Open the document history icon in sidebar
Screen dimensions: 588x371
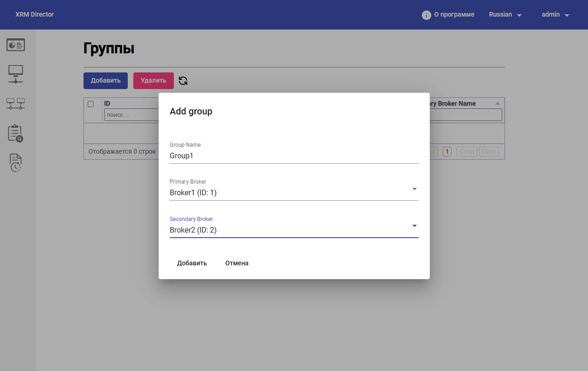pos(16,163)
